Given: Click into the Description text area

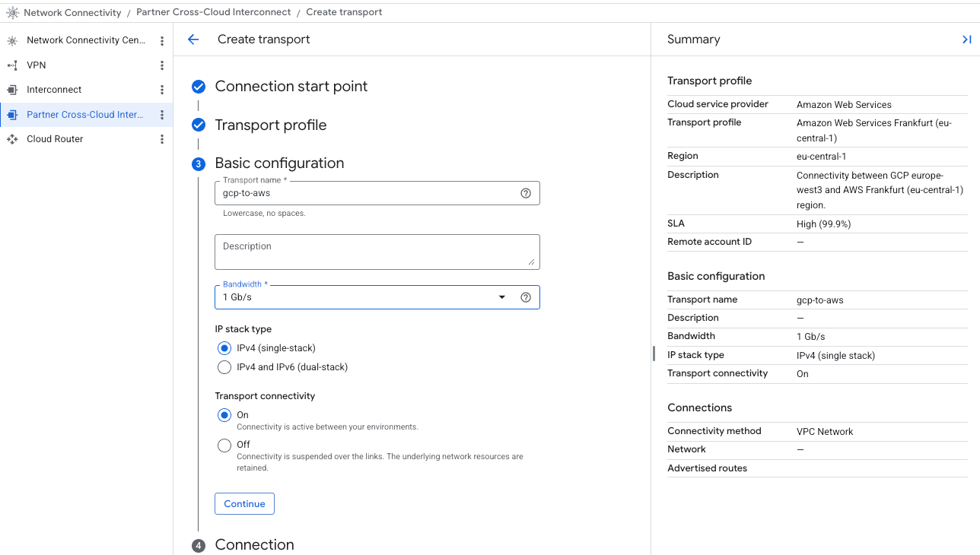Looking at the screenshot, I should [377, 252].
